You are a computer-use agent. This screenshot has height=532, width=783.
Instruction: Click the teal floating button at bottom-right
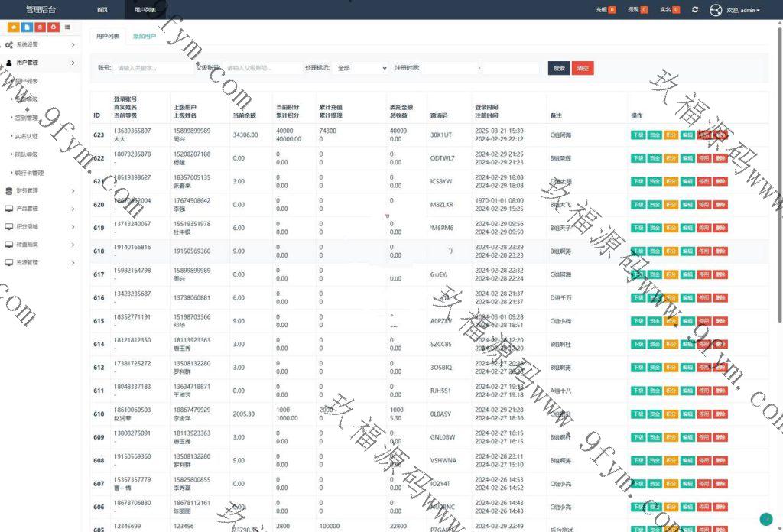pyautogui.click(x=767, y=519)
